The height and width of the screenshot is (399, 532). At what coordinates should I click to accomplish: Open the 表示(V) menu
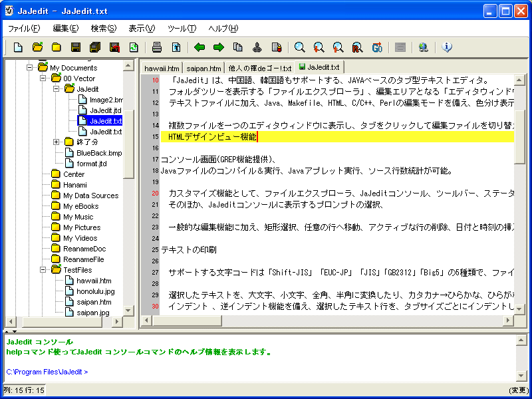point(142,29)
